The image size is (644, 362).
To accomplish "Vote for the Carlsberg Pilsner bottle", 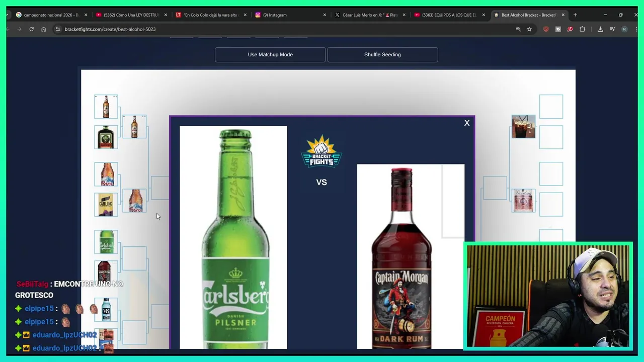I will pos(233,237).
